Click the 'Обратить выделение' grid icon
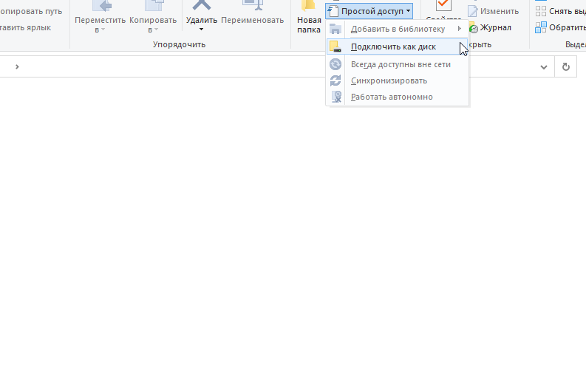The height and width of the screenshot is (392, 586). point(541,27)
